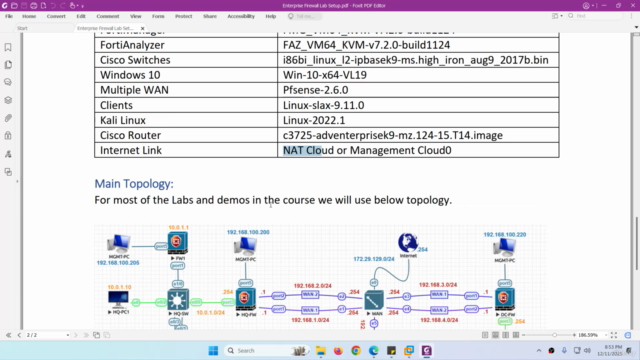Open the Protect ribbon tab
The height and width of the screenshot is (360, 640).
click(x=184, y=16)
